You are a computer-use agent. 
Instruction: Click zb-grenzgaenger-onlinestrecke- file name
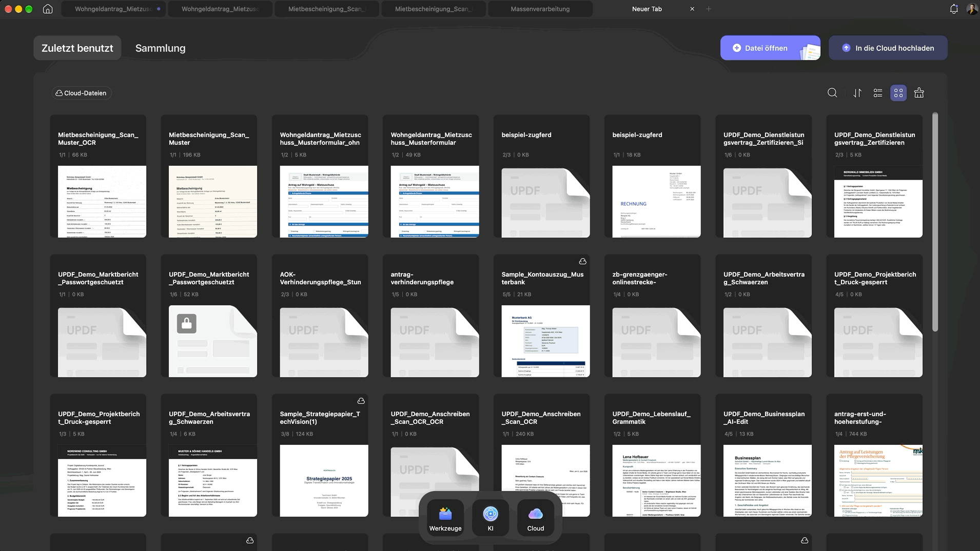click(x=639, y=278)
